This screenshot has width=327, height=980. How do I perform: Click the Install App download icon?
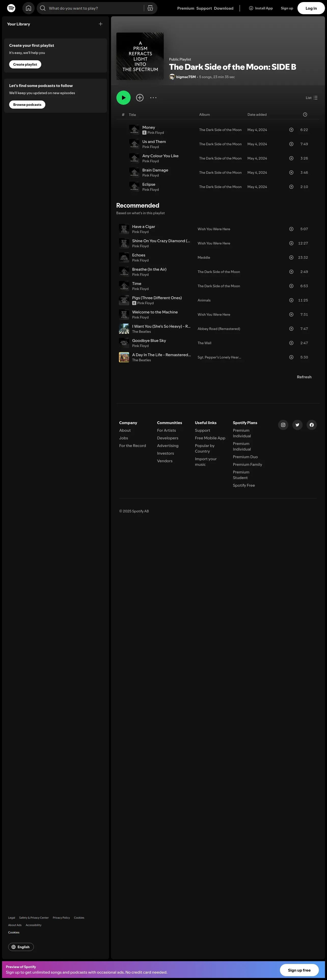(x=251, y=8)
